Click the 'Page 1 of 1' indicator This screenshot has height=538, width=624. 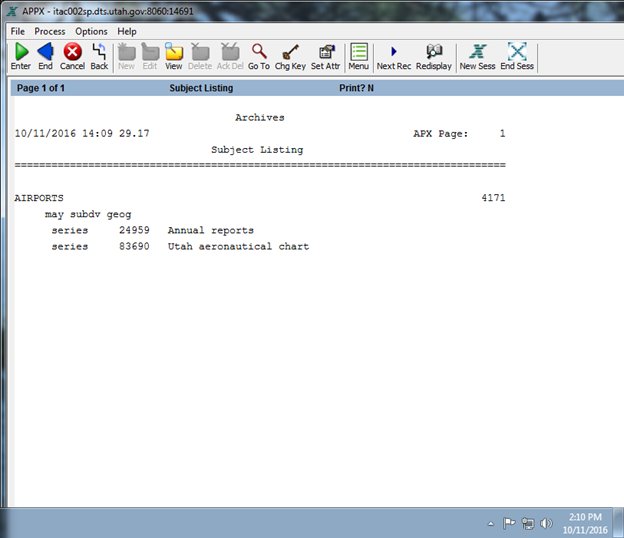(41, 88)
